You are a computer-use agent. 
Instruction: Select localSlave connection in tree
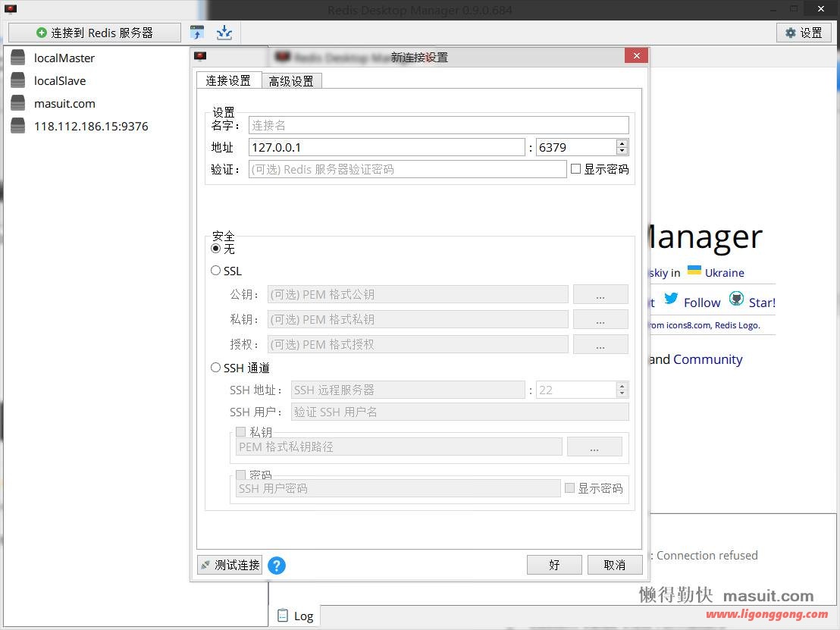click(60, 81)
